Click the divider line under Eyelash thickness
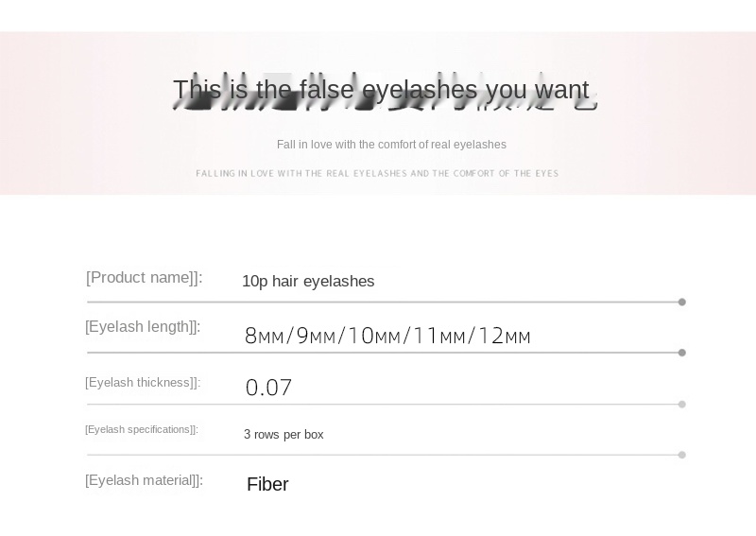 point(384,405)
